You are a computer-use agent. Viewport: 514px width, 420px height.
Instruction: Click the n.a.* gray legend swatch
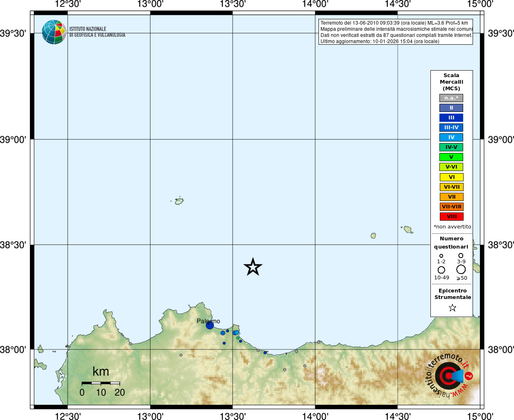pos(451,98)
